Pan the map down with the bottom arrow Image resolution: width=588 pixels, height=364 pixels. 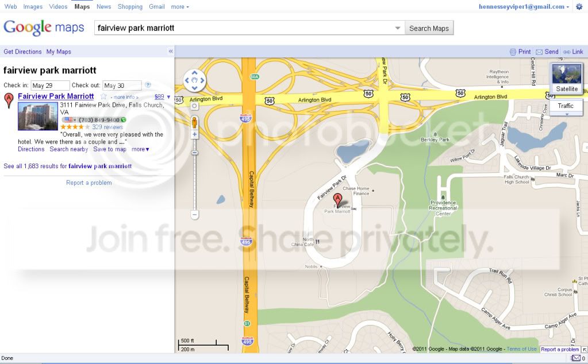point(194,88)
